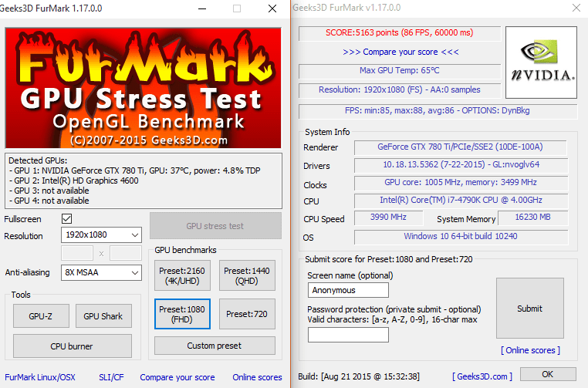Click the Drivers value 10.18.13.5362

coord(461,164)
